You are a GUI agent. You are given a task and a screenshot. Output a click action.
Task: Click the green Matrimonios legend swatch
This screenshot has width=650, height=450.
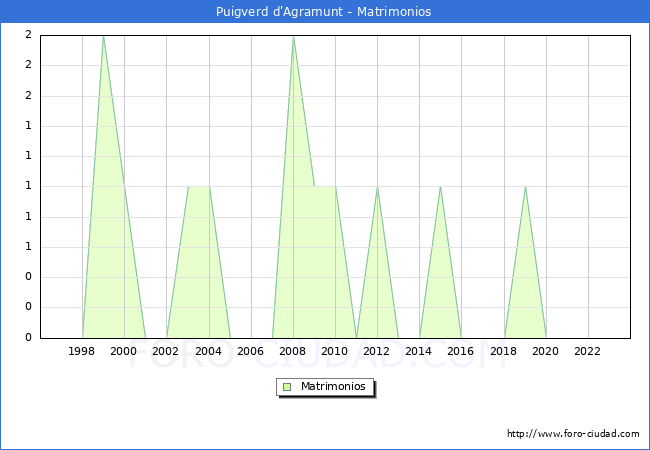point(287,387)
